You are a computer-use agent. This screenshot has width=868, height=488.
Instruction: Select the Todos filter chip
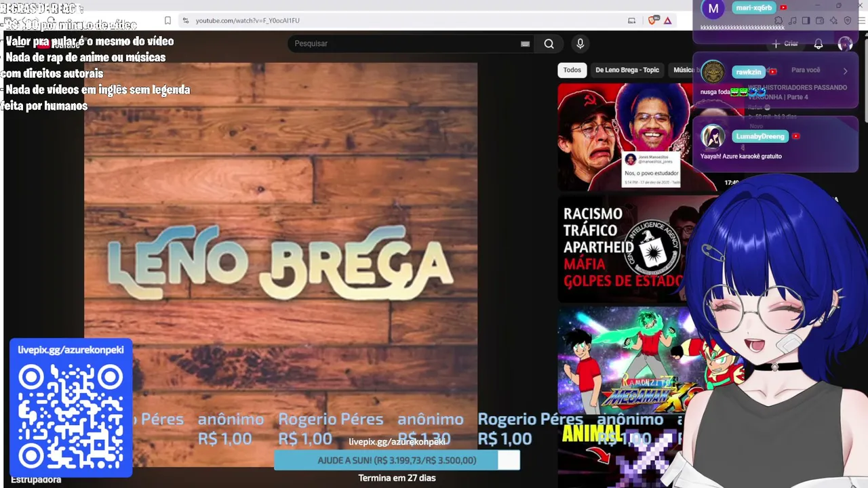point(572,70)
